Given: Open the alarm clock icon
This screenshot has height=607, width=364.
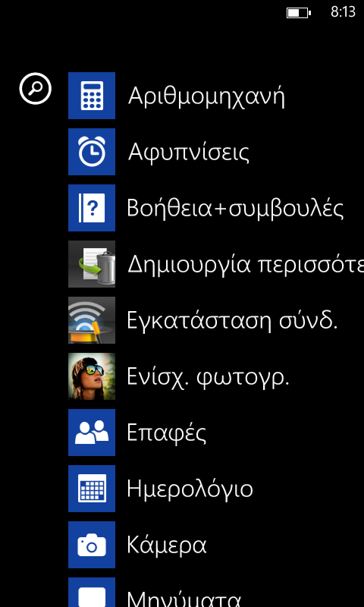Looking at the screenshot, I should pyautogui.click(x=92, y=152).
